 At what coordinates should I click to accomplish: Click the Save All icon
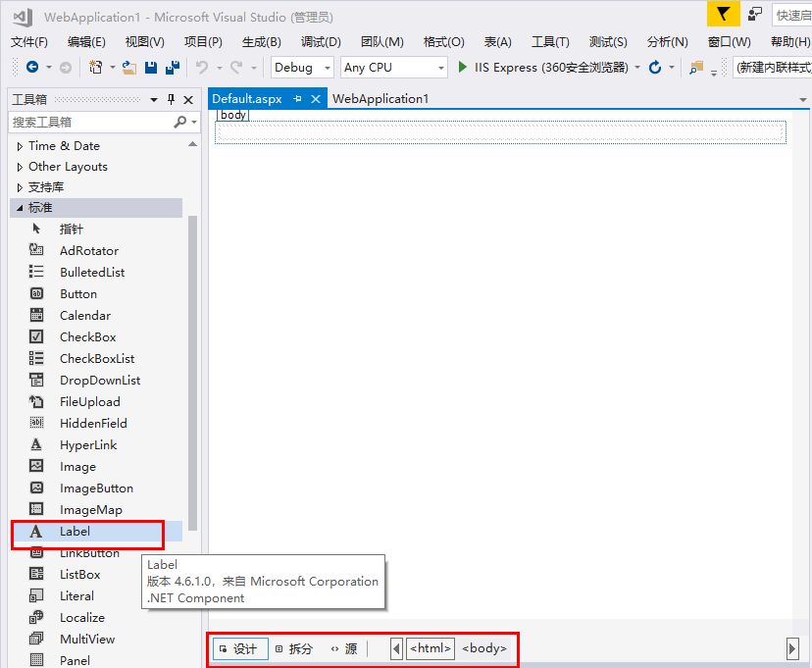173,68
